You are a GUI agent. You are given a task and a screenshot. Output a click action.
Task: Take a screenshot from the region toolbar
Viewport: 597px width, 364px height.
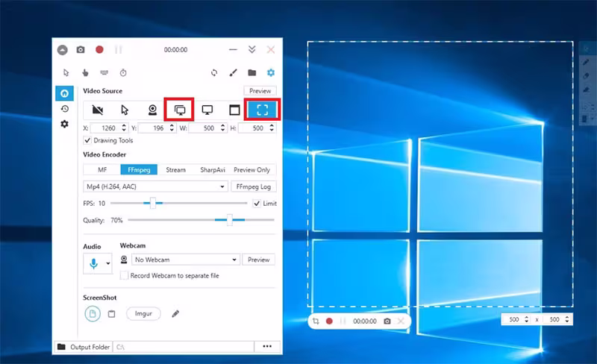pos(387,321)
